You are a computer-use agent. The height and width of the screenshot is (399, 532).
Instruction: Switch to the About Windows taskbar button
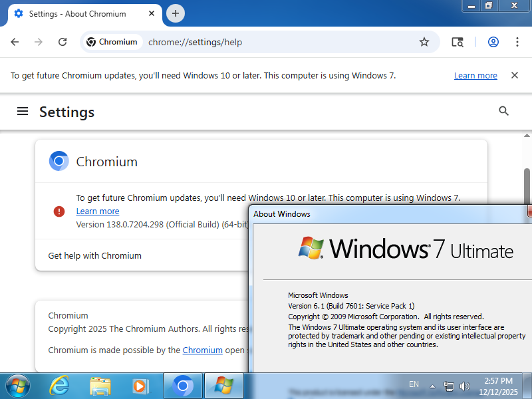223,386
